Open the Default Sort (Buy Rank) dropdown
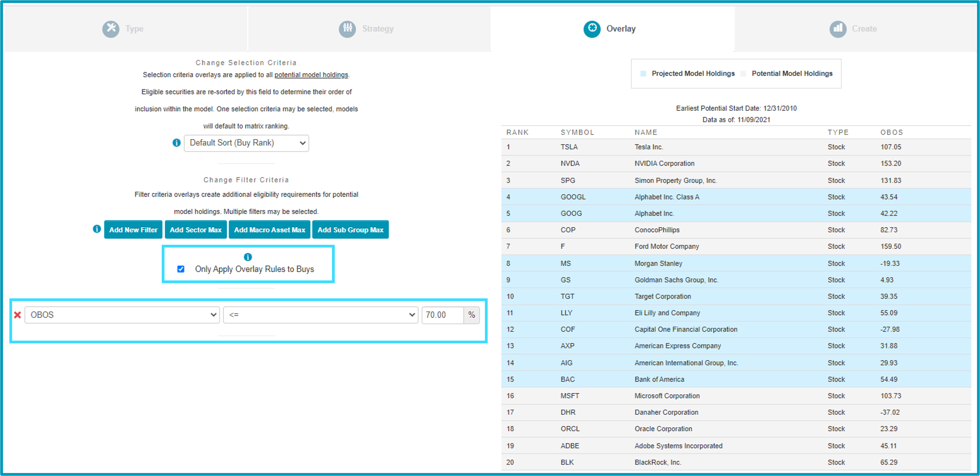 (246, 143)
